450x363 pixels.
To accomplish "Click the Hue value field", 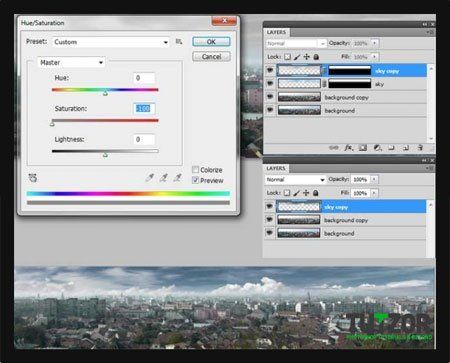I will (x=144, y=78).
